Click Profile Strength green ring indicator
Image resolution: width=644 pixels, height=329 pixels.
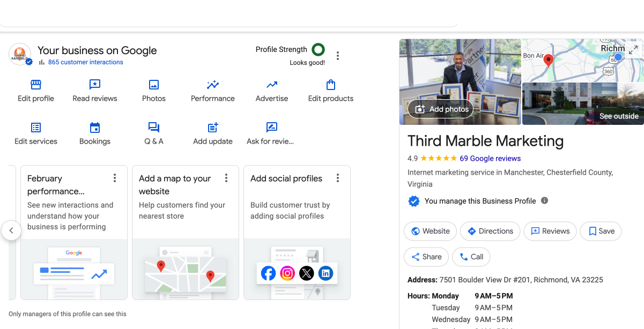click(319, 50)
